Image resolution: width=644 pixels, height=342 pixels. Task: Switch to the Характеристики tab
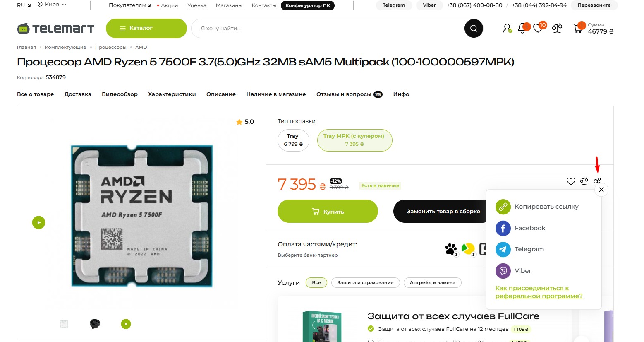click(172, 94)
